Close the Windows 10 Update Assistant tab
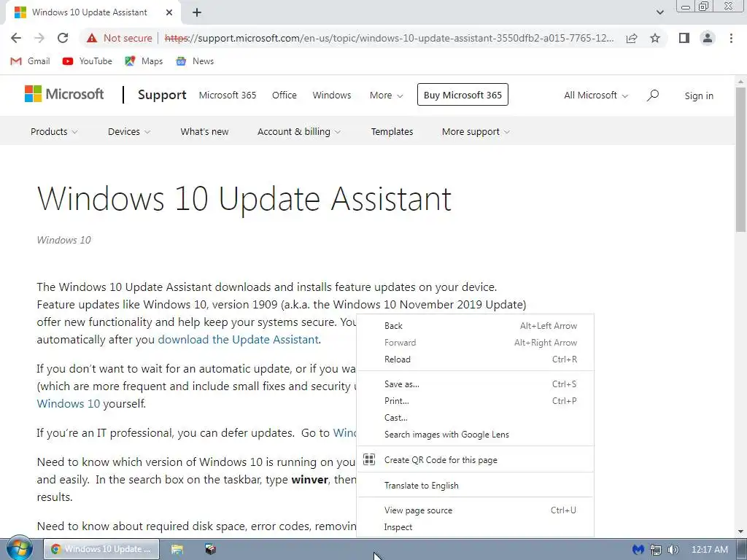Screen dimensions: 747x560 click(169, 12)
